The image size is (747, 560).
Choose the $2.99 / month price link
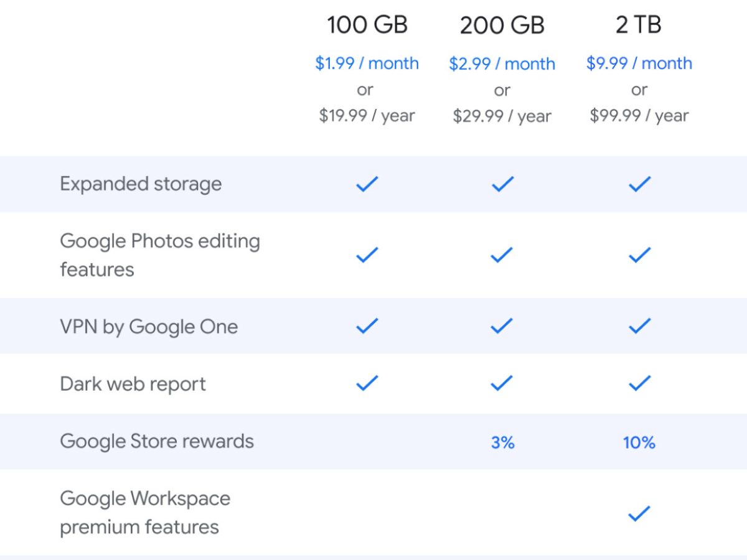pos(502,63)
